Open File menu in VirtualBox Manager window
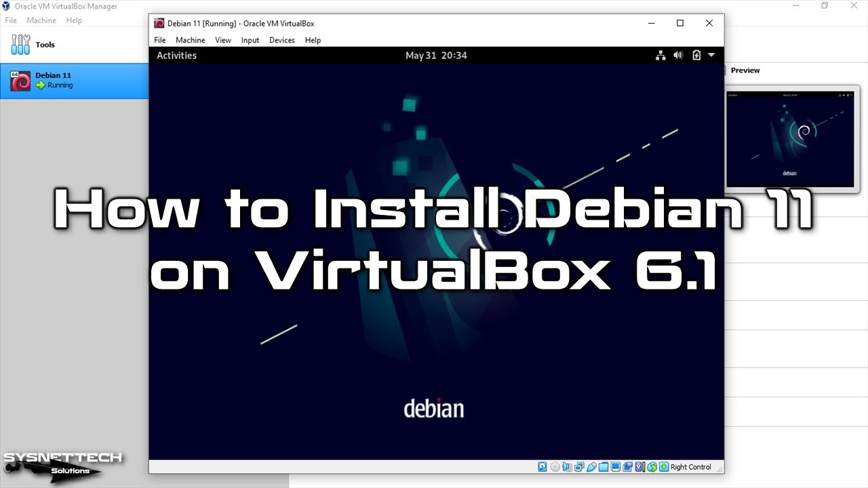Viewport: 868px width, 488px height. tap(11, 20)
